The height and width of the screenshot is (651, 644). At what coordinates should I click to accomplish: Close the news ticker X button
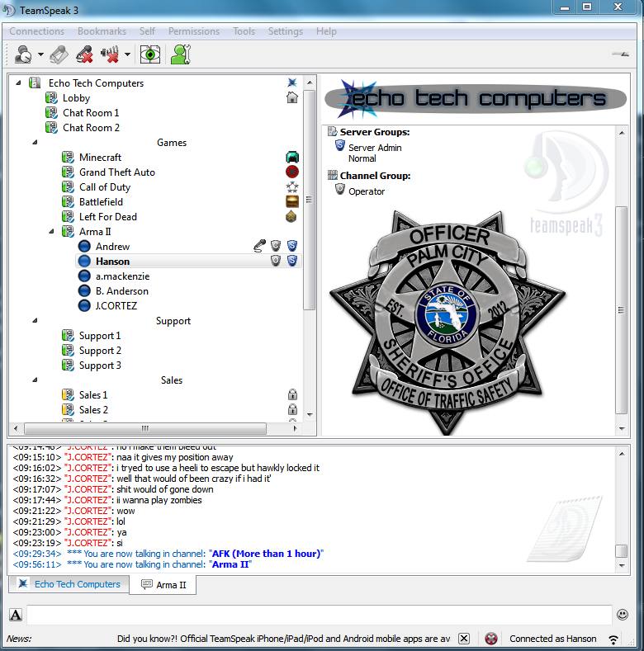click(464, 638)
